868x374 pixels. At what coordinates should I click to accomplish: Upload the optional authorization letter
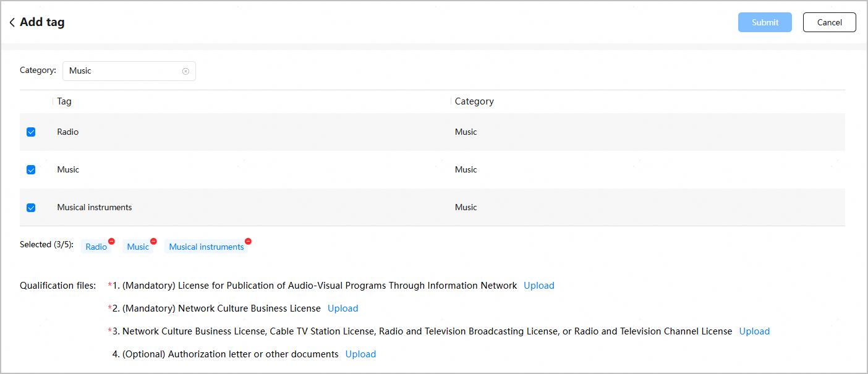click(360, 354)
